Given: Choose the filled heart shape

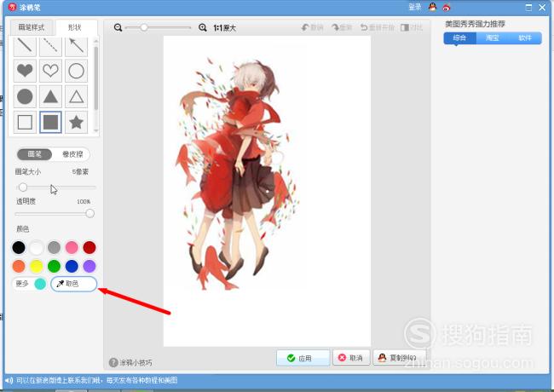Looking at the screenshot, I should coord(25,71).
